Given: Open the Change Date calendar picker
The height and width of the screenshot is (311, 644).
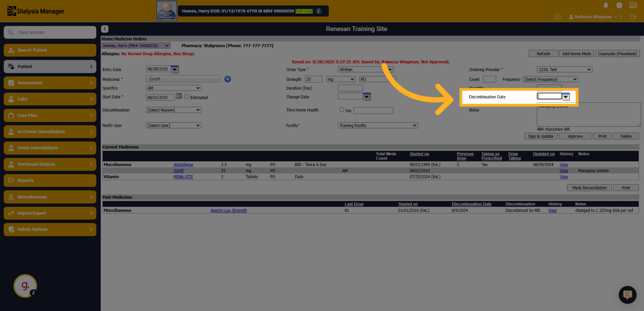Looking at the screenshot, I should coord(367,97).
